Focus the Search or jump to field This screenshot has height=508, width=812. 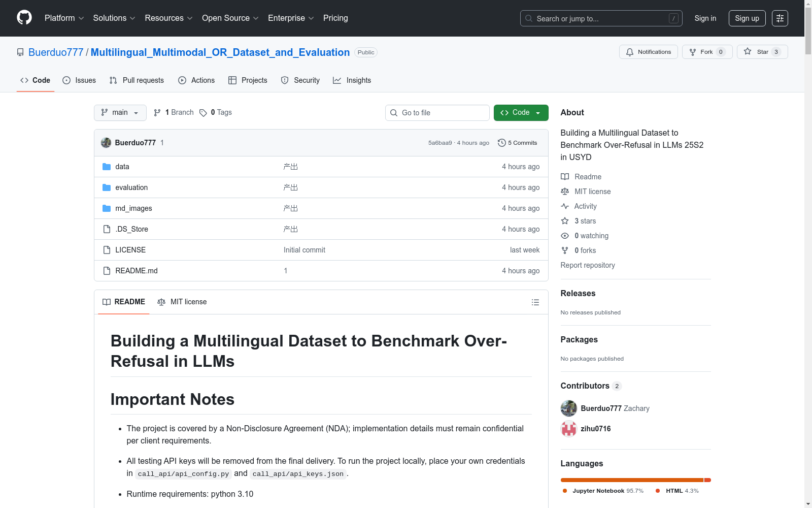(x=601, y=18)
